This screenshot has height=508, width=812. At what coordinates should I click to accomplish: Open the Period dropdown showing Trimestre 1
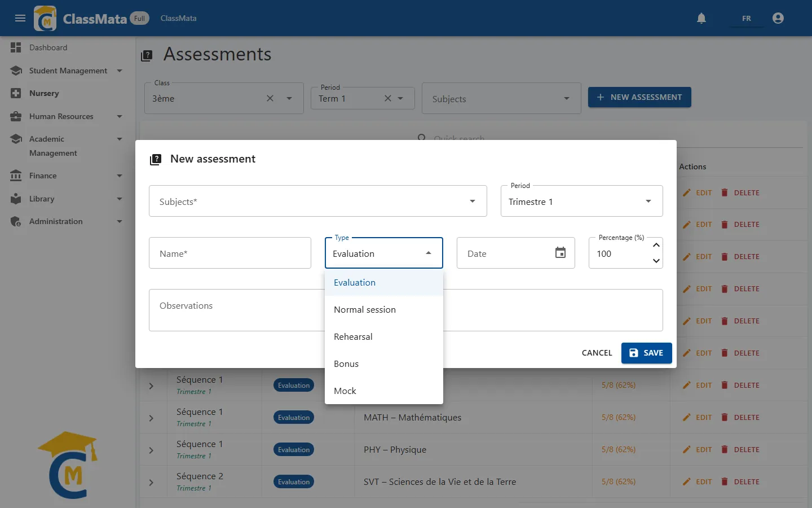pos(582,201)
